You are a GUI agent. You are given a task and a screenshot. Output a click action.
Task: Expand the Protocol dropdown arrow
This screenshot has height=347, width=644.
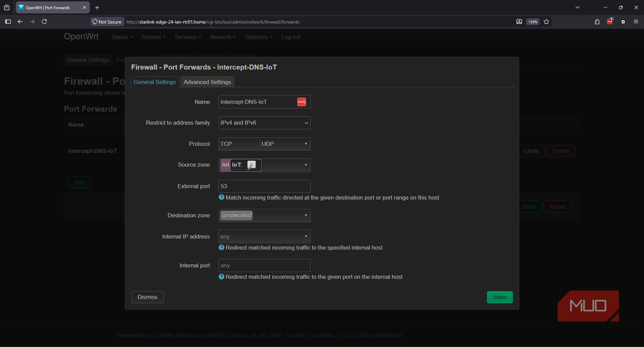(x=306, y=144)
